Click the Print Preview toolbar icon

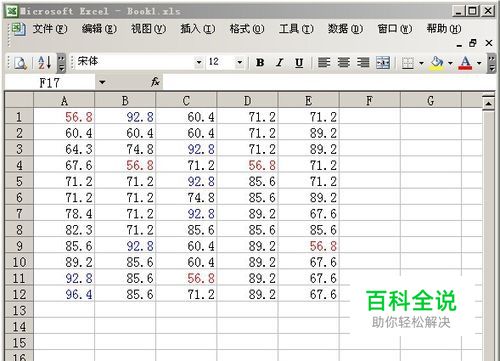[x=20, y=63]
